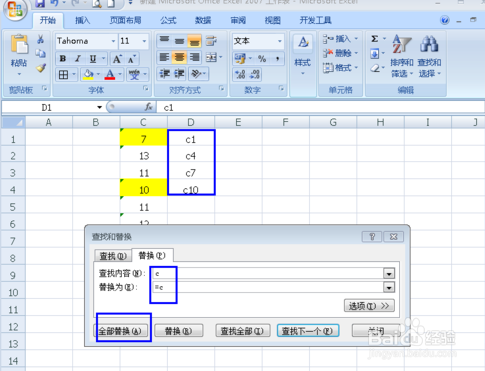Viewport: 485px width, 371px height.
Task: Switch to 查找 tab in dialog
Action: tap(113, 256)
